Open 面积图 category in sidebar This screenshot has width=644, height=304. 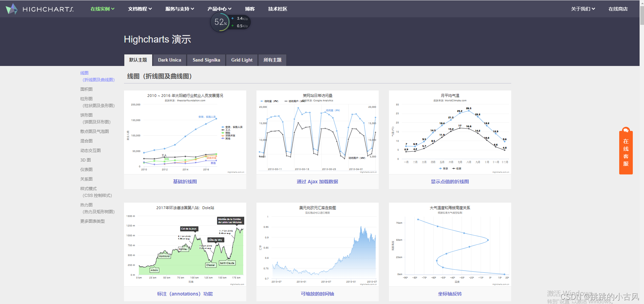(x=86, y=89)
